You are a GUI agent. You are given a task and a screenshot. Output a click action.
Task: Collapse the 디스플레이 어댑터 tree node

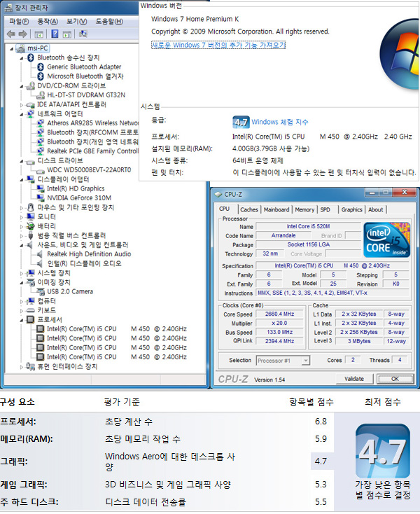[x=22, y=180]
